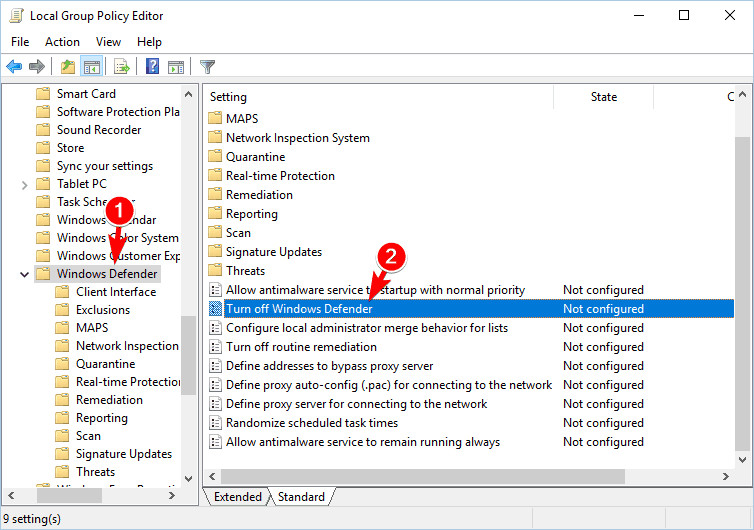The height and width of the screenshot is (530, 754).
Task: Click the tree pane scroll up arrow
Action: point(188,94)
